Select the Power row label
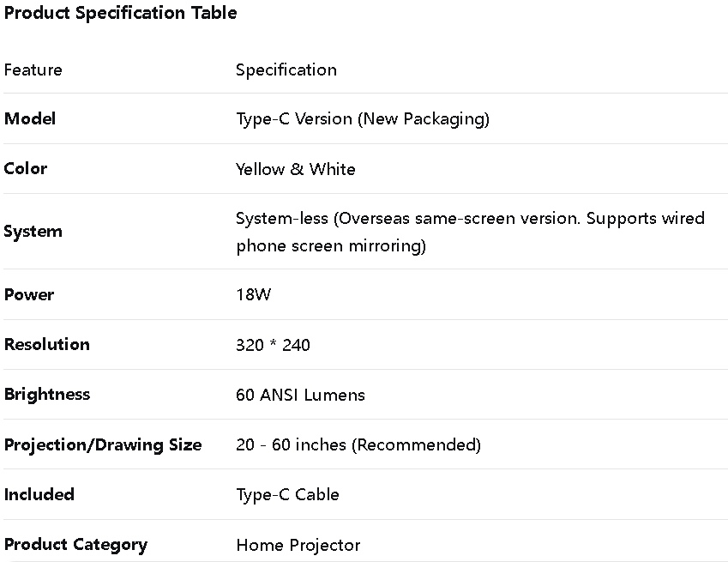Viewport: 728px width, 562px height. coord(29,295)
